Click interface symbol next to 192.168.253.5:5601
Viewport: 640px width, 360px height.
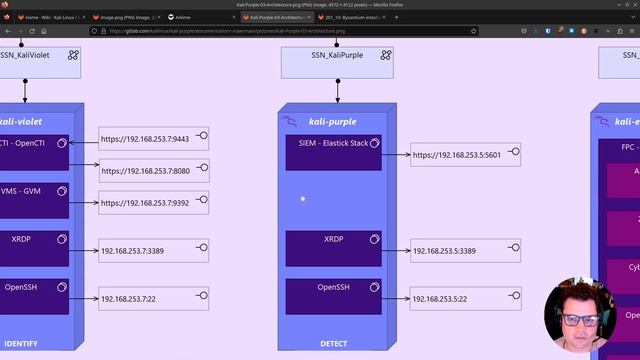(513, 151)
